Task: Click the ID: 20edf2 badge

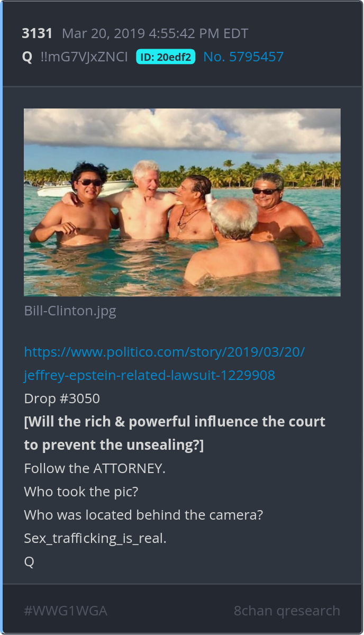Action: tap(166, 57)
